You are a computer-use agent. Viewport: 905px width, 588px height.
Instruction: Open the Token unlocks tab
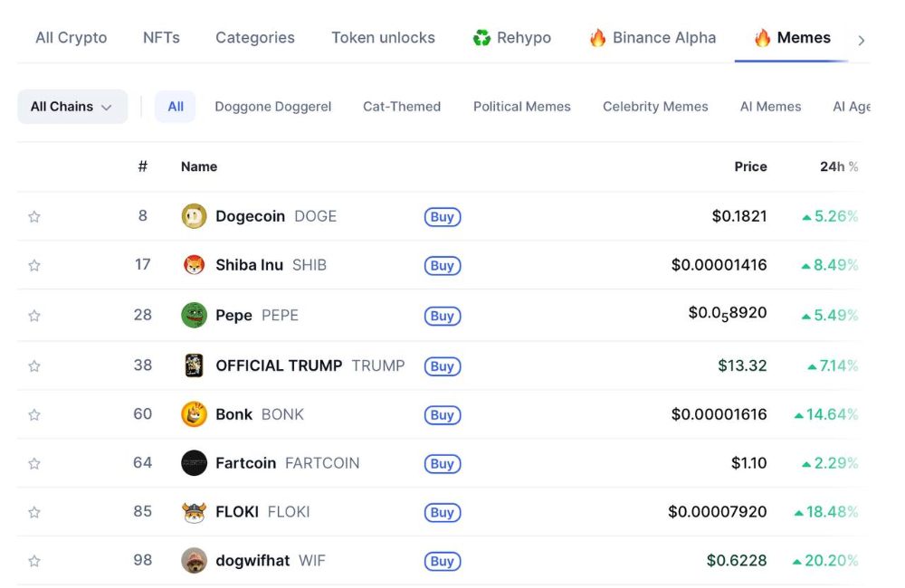point(383,37)
